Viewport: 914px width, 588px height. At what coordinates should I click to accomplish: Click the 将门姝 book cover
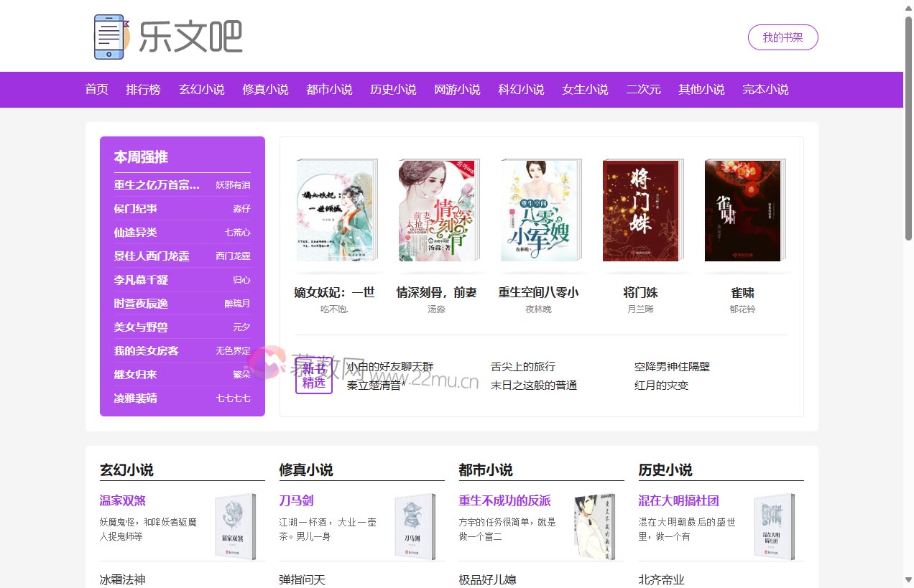[x=642, y=210]
